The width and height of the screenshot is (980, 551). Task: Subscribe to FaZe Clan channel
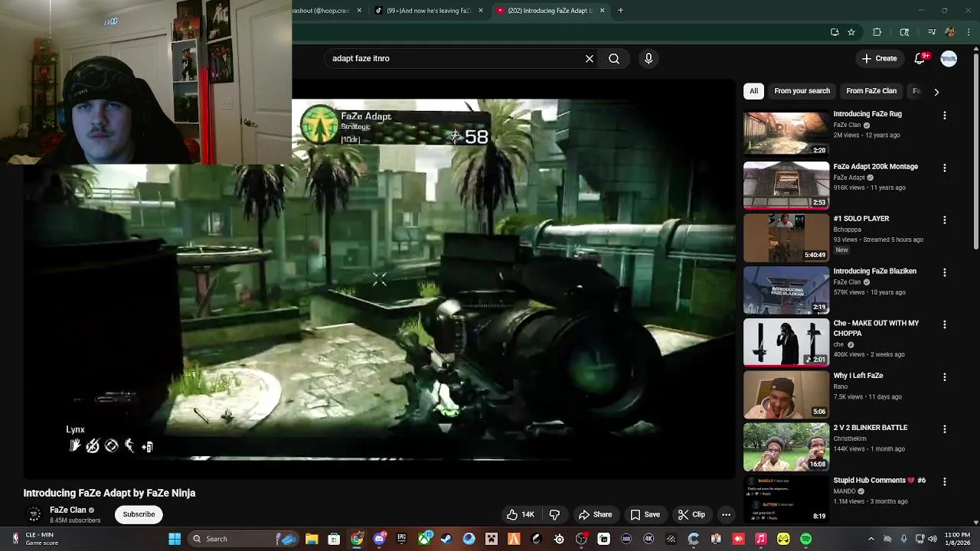(139, 514)
